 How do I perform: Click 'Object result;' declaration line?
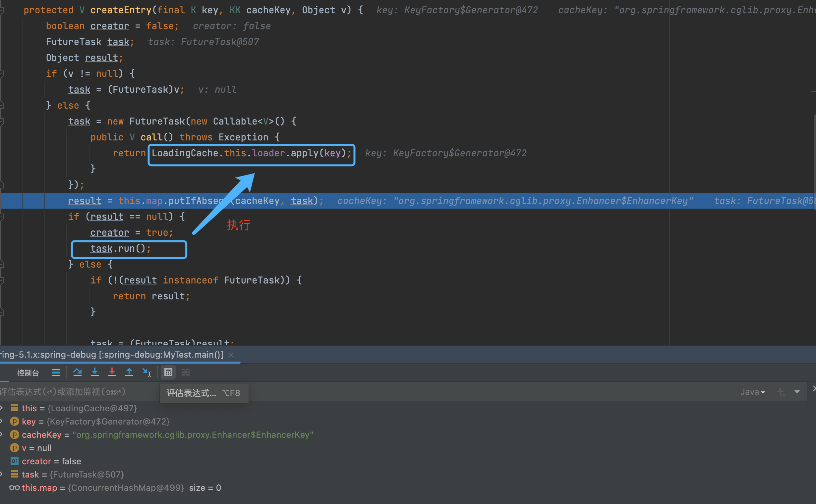85,58
